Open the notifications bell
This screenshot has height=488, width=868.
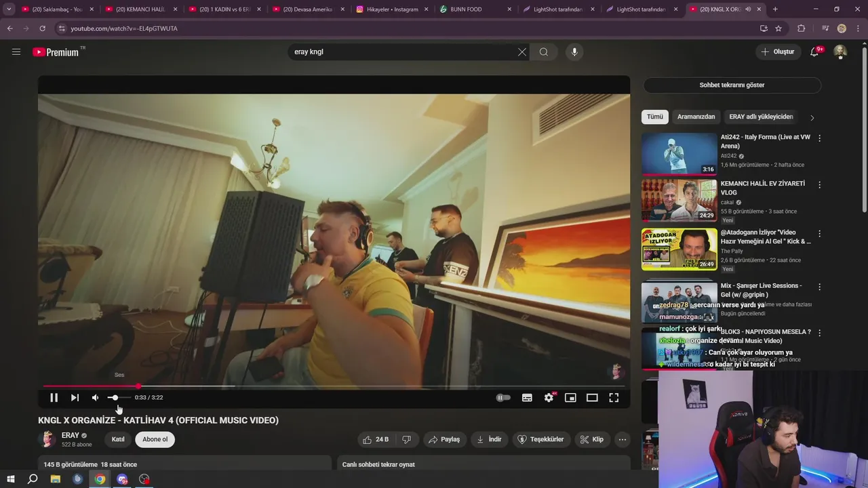(x=814, y=52)
